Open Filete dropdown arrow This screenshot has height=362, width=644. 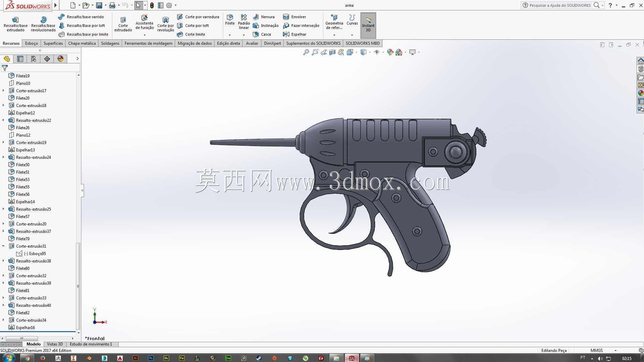[x=230, y=35]
